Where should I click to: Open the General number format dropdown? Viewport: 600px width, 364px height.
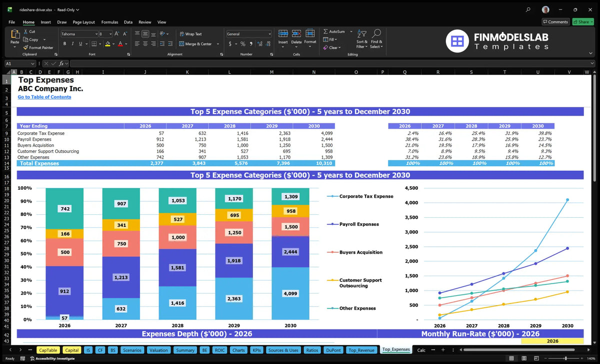(269, 34)
